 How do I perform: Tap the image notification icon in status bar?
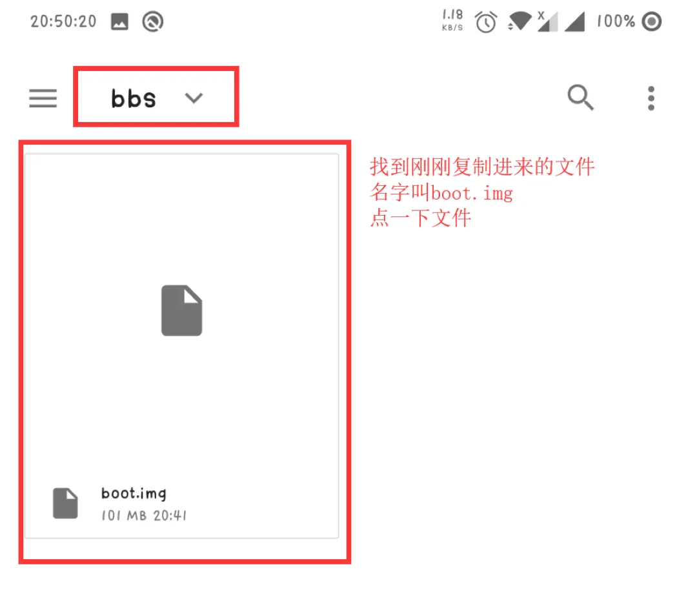[x=119, y=21]
